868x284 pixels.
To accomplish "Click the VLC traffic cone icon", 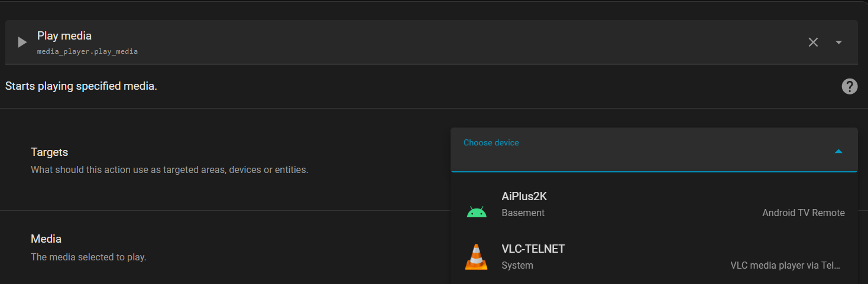I will tap(476, 257).
